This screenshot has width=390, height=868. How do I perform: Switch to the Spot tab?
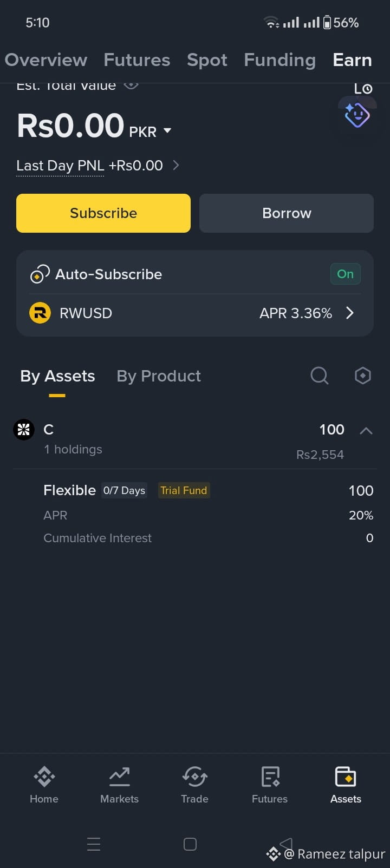(x=207, y=60)
